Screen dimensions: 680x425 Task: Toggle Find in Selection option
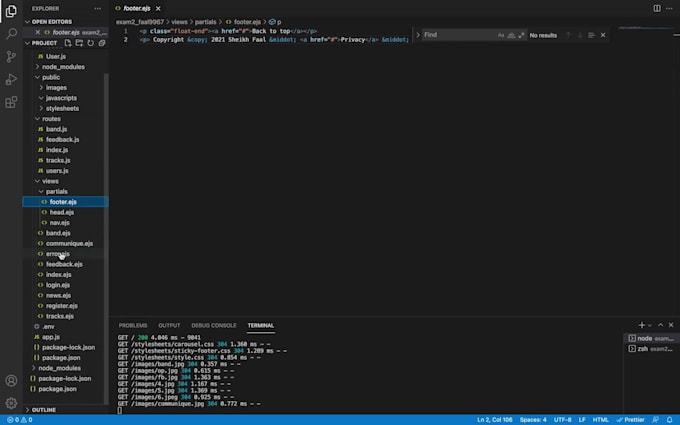[x=591, y=35]
